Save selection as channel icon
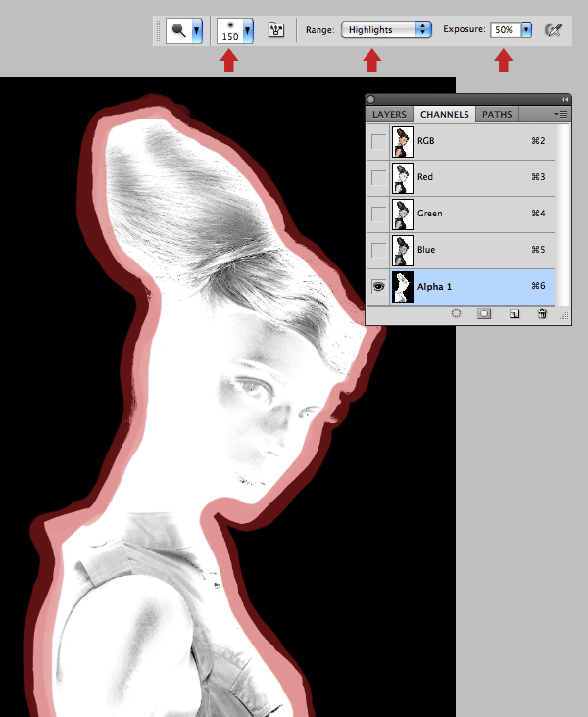The image size is (588, 717). click(x=484, y=313)
